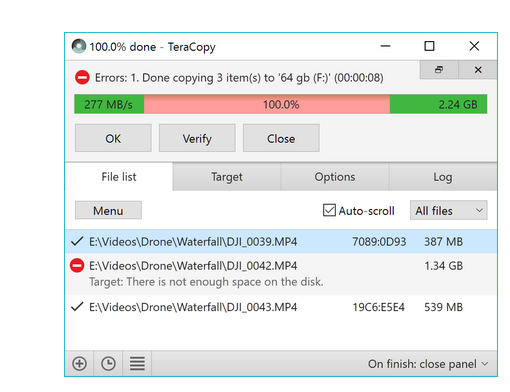The width and height of the screenshot is (510, 392).
Task: Click the TeraCopy app icon in title bar
Action: 79,46
